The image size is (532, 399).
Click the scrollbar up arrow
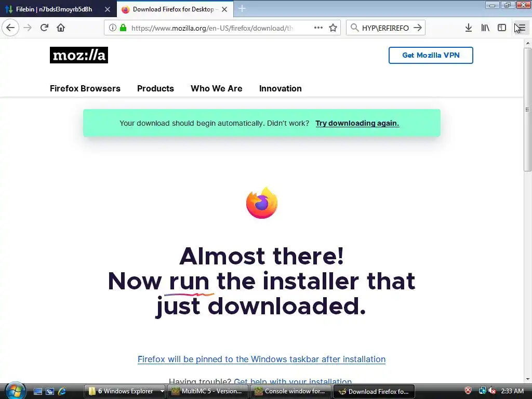tap(527, 43)
